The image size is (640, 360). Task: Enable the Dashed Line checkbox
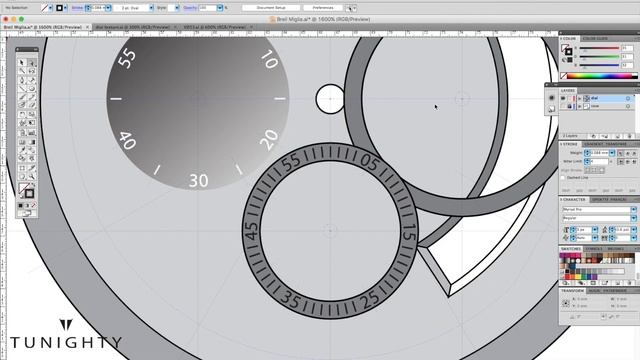563,178
